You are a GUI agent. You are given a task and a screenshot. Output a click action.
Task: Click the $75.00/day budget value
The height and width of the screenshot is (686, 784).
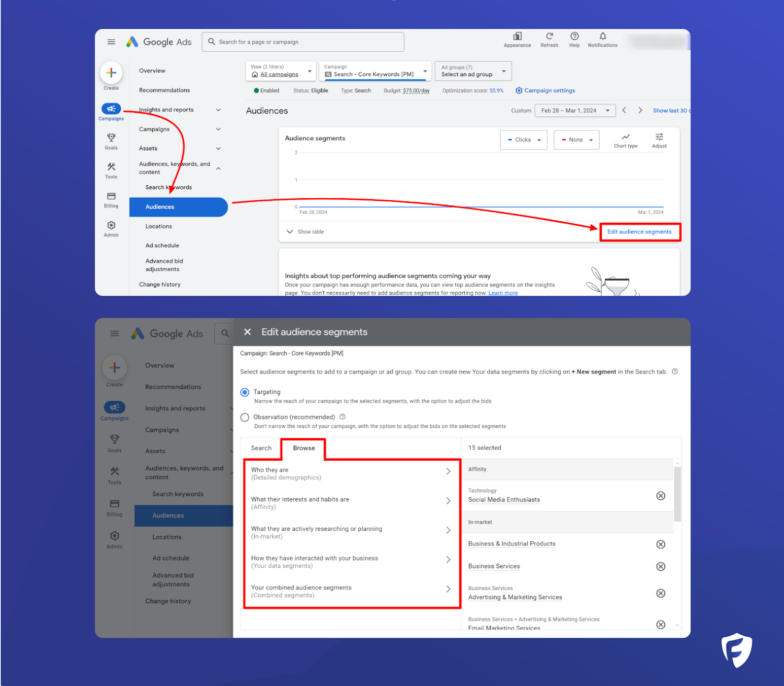click(x=416, y=90)
